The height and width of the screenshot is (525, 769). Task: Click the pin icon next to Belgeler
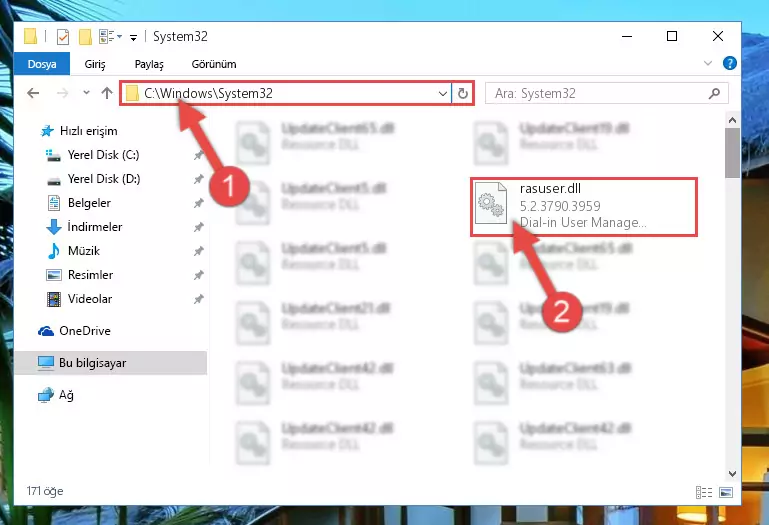pos(199,203)
